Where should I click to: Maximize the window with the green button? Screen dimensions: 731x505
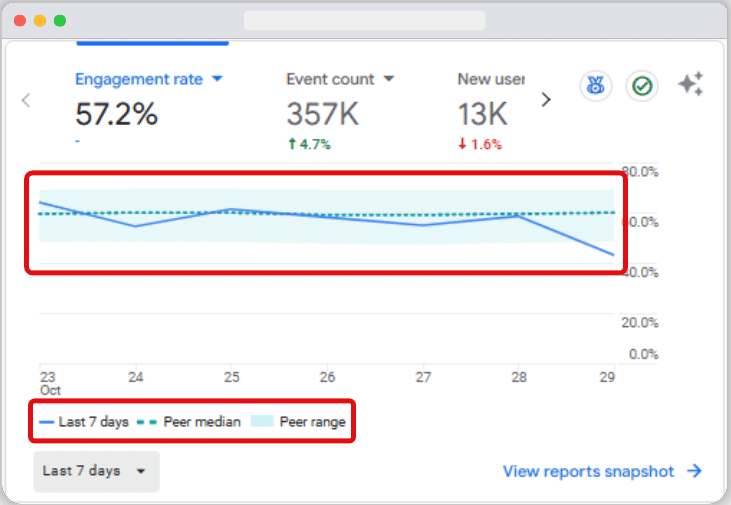click(60, 21)
